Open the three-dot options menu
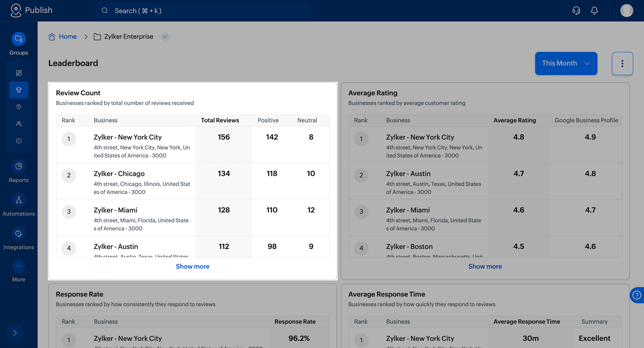644x348 pixels. (622, 64)
